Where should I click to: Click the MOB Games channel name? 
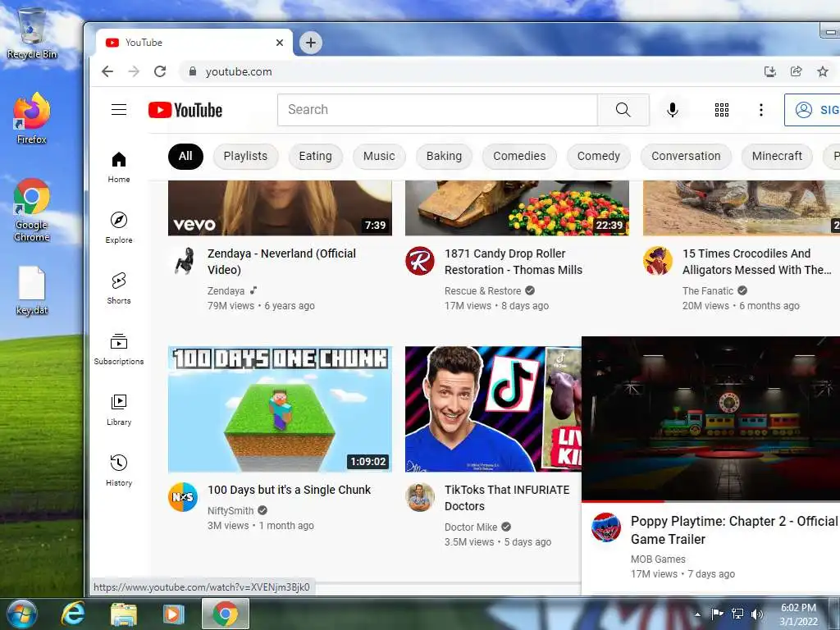658,559
